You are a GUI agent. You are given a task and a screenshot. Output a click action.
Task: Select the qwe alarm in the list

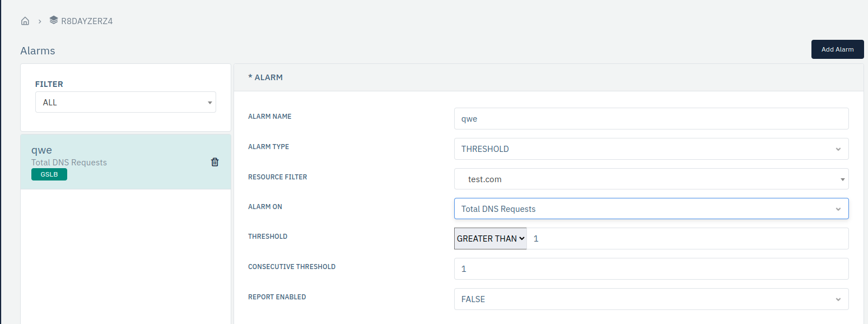(125, 161)
